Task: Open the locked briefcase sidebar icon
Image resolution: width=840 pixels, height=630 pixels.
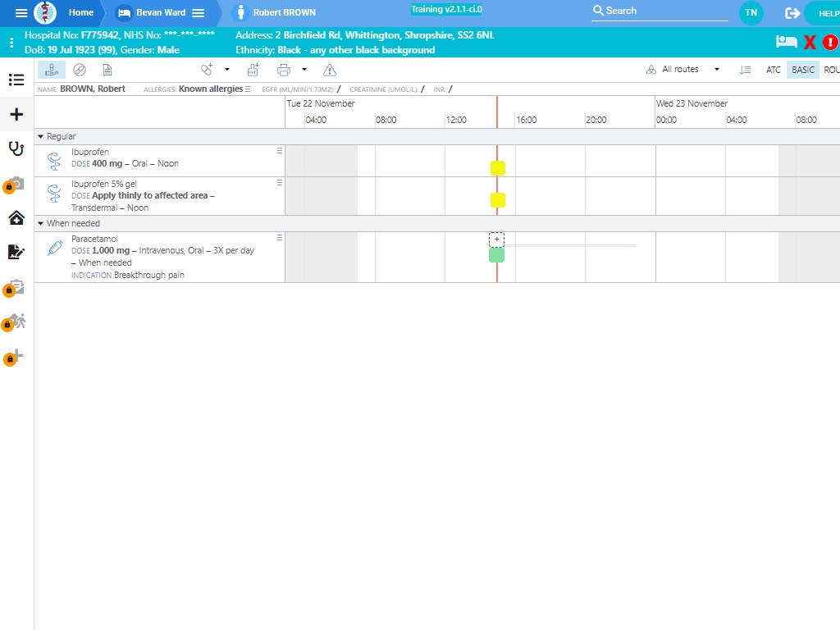Action: coord(15,288)
